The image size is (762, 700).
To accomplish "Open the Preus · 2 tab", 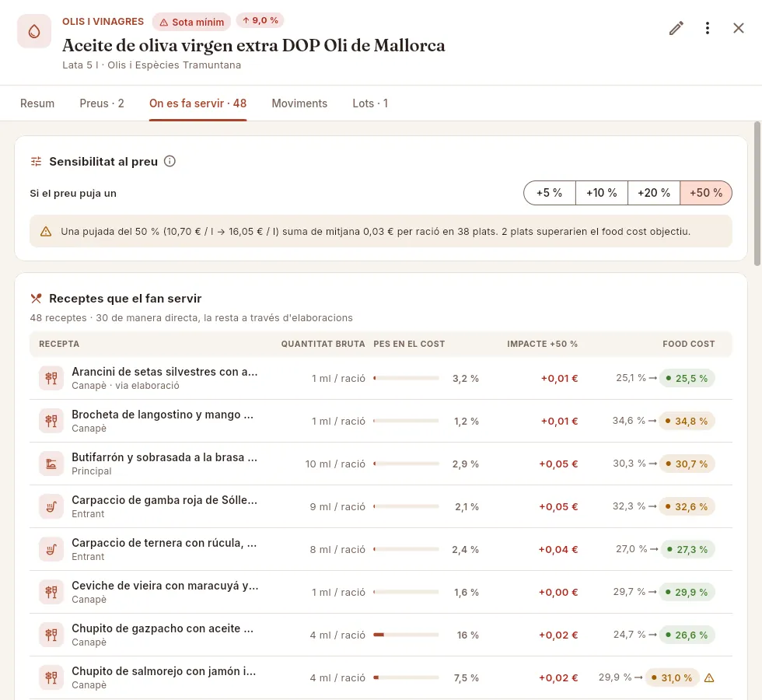I will (x=102, y=103).
